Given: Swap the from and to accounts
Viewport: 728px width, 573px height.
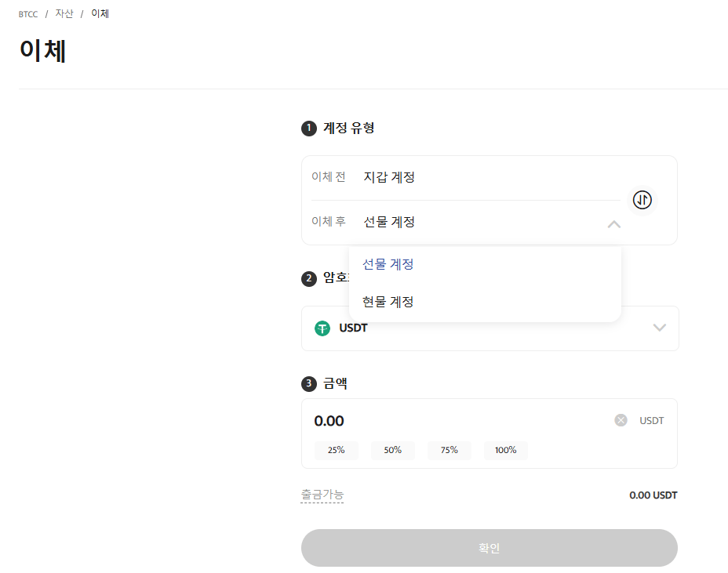Looking at the screenshot, I should (x=642, y=200).
